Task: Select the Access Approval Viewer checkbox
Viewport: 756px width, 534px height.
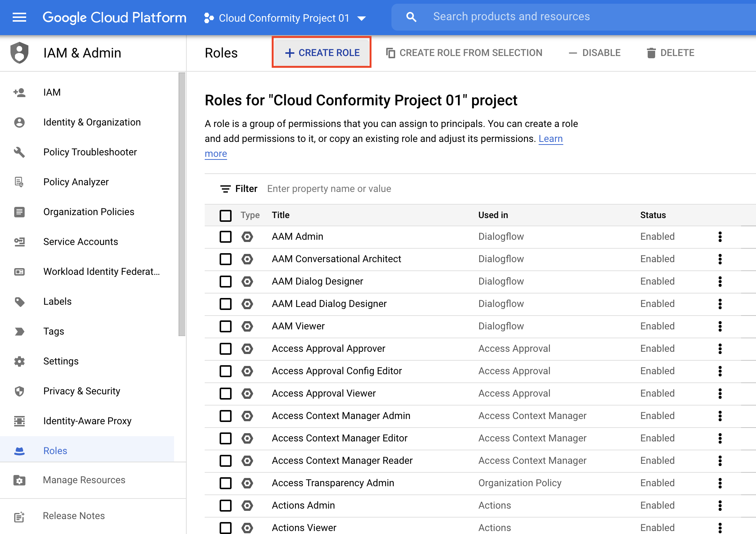Action: 226,394
